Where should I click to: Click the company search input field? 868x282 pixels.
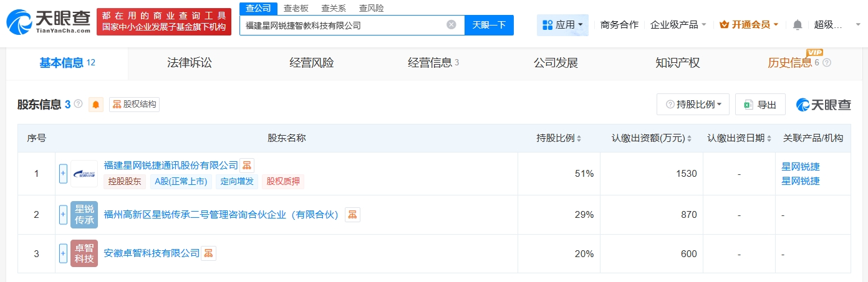coord(343,26)
